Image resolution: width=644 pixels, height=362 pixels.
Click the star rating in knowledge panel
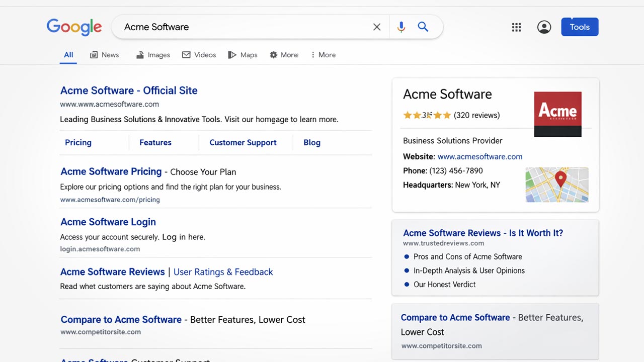[x=427, y=115]
